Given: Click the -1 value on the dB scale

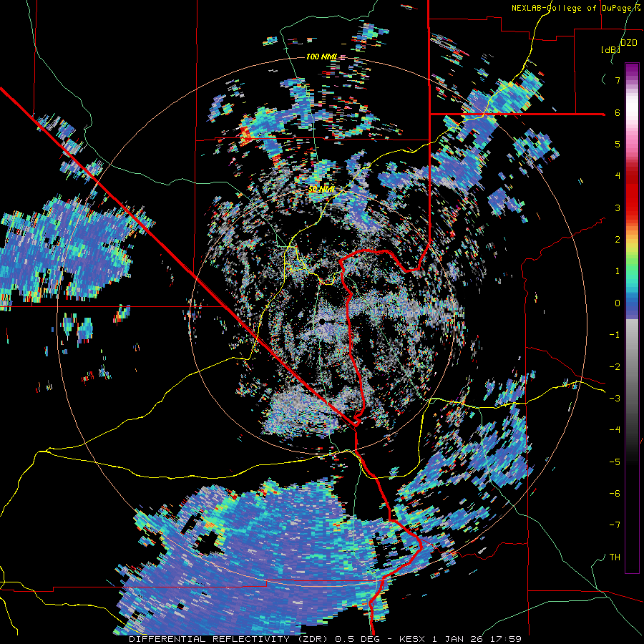Looking at the screenshot, I should (615, 335).
